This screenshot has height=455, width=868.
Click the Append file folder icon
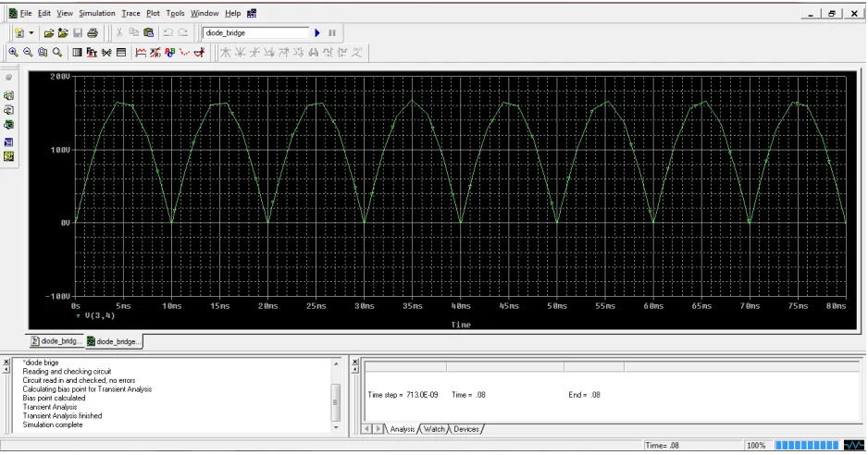(x=63, y=32)
